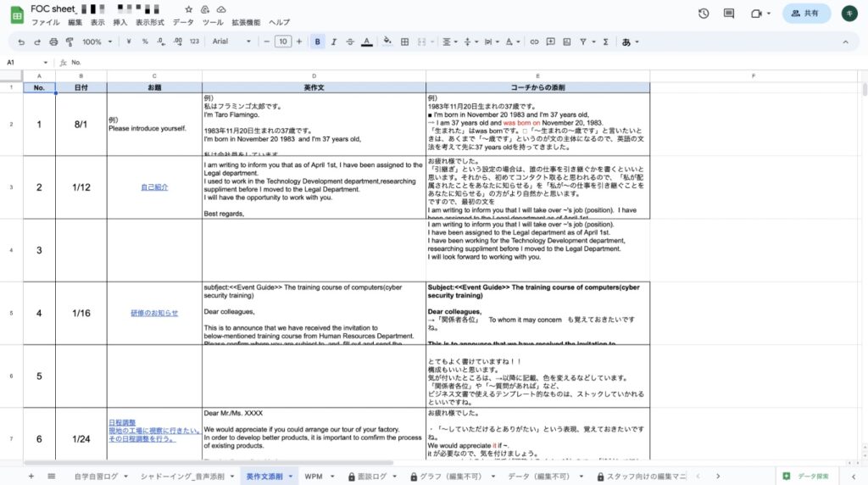Open the 日程調整 link
Viewport: 868px width, 485px height.
122,423
